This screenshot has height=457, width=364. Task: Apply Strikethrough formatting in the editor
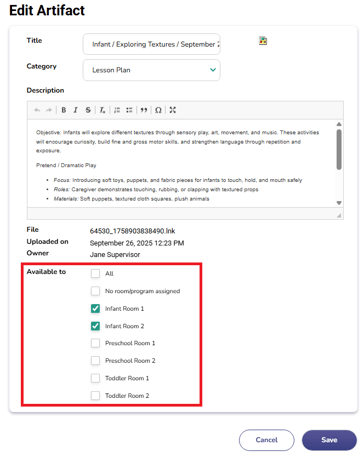click(x=88, y=110)
